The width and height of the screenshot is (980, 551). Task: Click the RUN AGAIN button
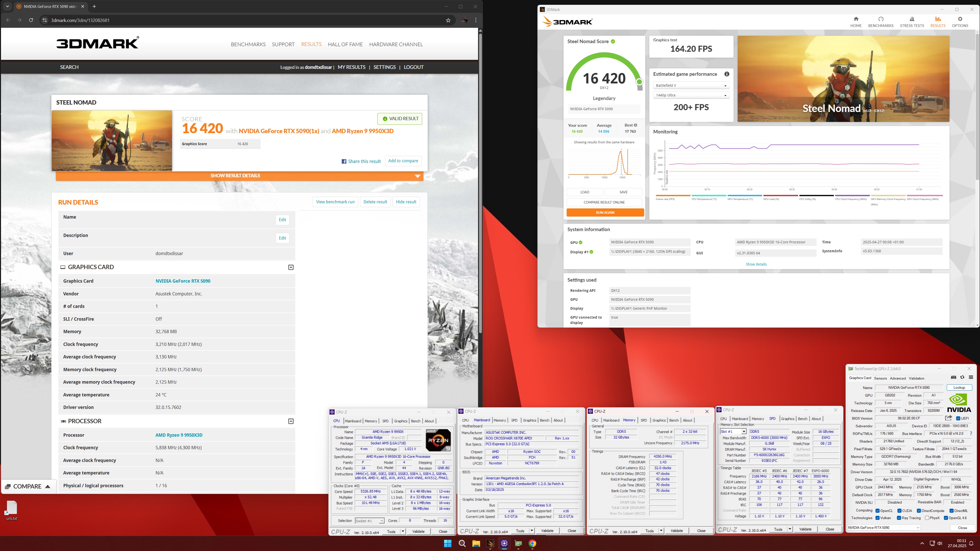605,212
